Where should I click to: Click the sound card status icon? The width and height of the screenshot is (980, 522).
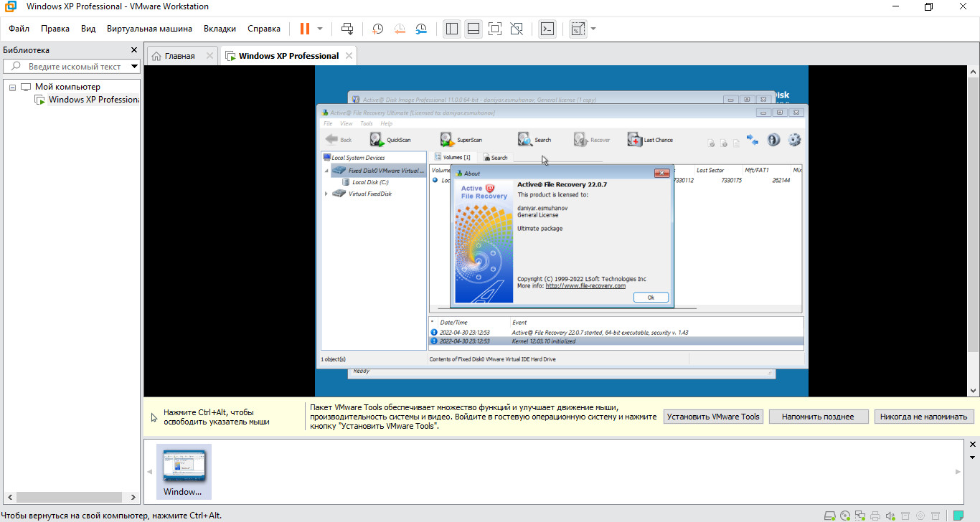pos(890,515)
